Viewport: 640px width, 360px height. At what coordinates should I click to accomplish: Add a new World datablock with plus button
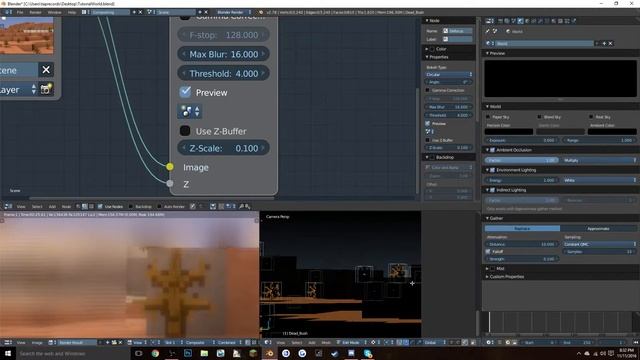604,43
